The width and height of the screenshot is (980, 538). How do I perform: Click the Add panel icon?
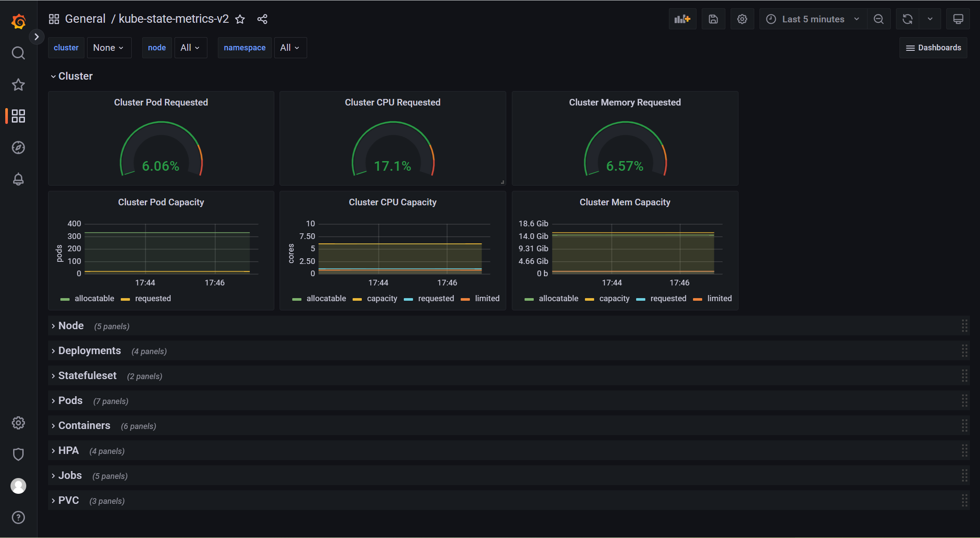tap(682, 19)
